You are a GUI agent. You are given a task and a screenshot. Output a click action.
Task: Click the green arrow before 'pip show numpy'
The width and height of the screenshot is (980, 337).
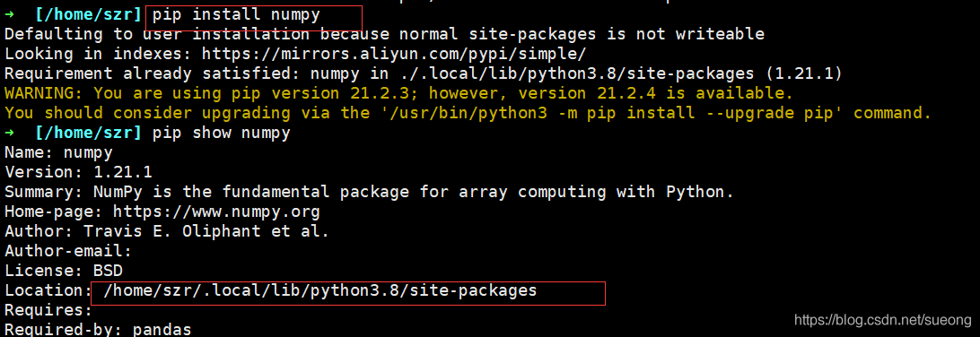coord(9,133)
